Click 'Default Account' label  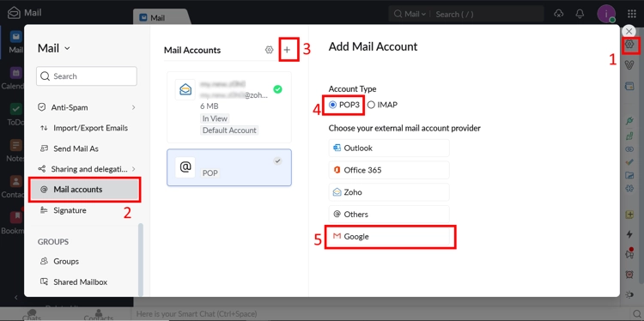[229, 130]
